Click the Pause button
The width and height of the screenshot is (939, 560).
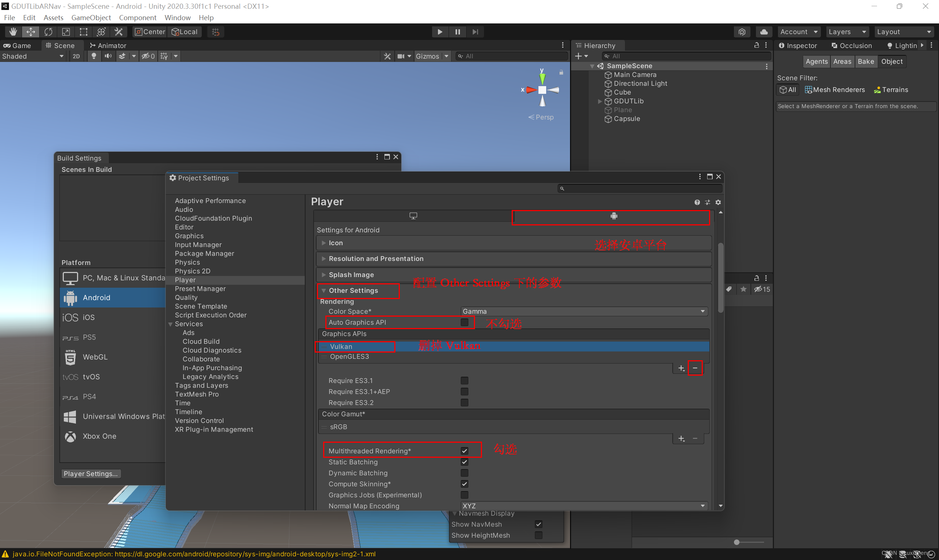[458, 32]
